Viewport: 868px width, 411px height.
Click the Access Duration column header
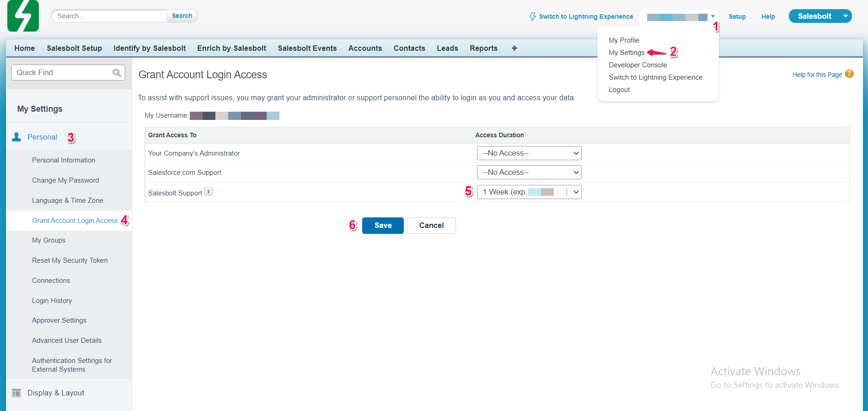coord(499,135)
